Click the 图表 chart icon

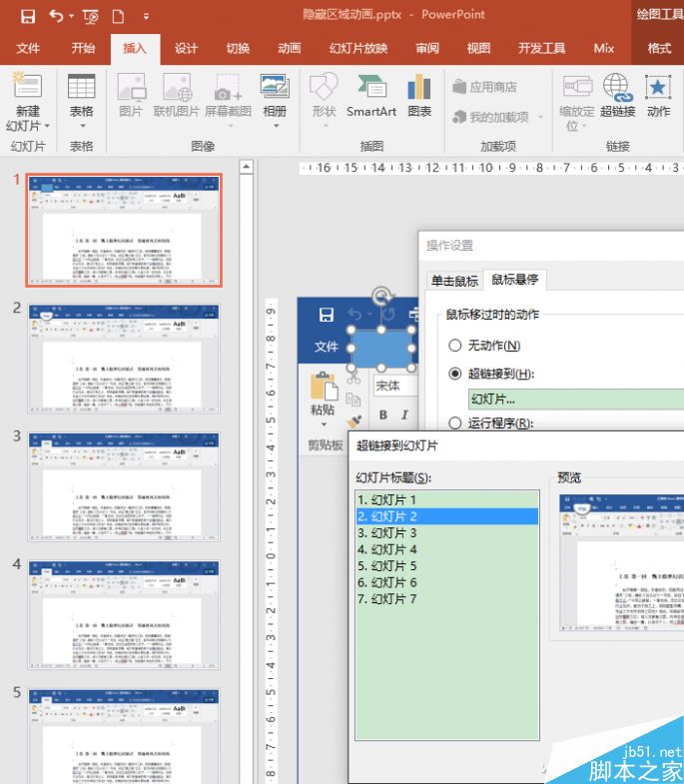click(419, 97)
